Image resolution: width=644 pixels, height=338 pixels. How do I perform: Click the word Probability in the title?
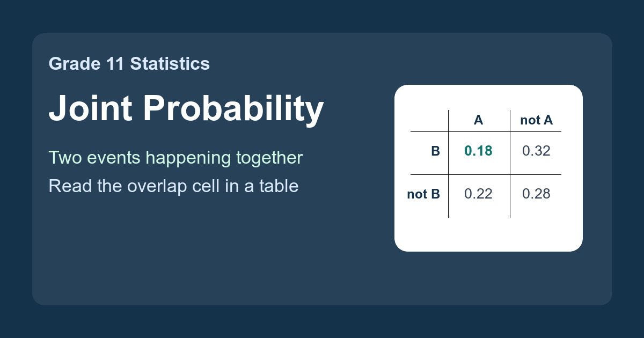(233, 109)
